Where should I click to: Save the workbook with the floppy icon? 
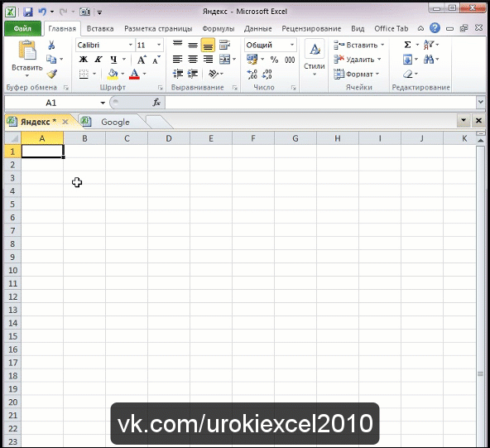click(28, 12)
